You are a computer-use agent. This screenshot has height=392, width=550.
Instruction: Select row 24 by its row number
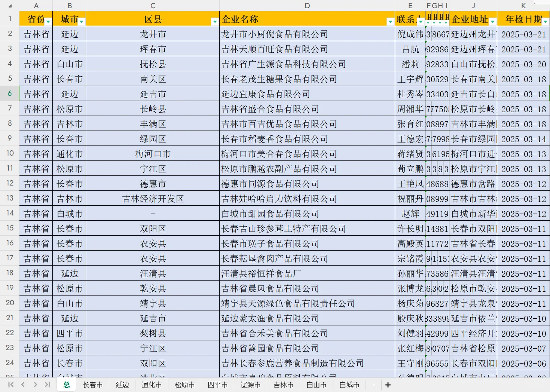(x=10, y=363)
